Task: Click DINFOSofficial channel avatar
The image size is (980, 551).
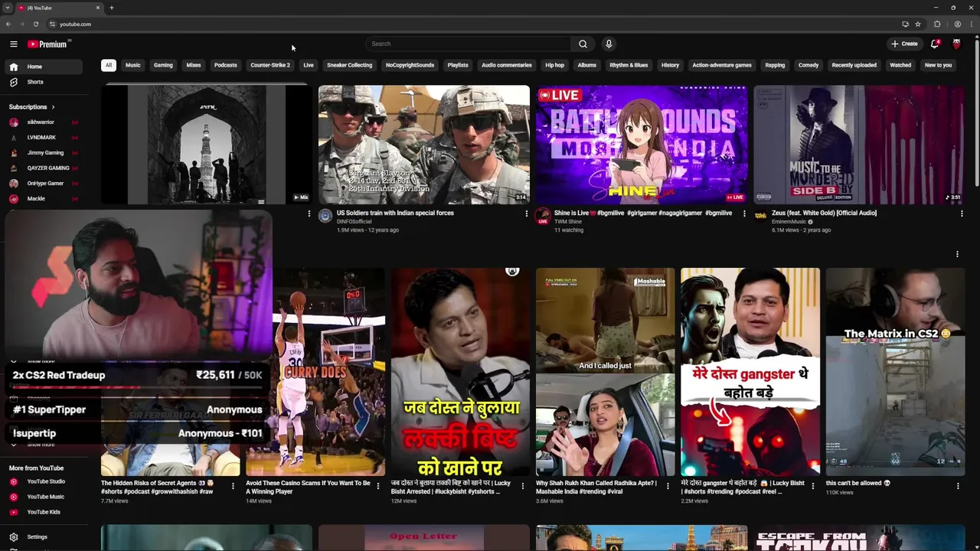Action: (325, 217)
